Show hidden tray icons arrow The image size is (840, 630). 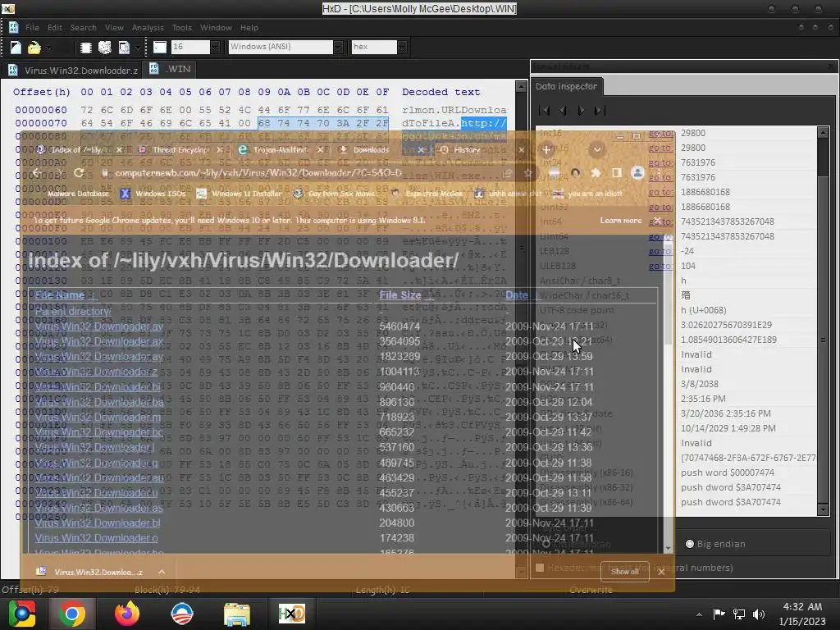click(699, 614)
